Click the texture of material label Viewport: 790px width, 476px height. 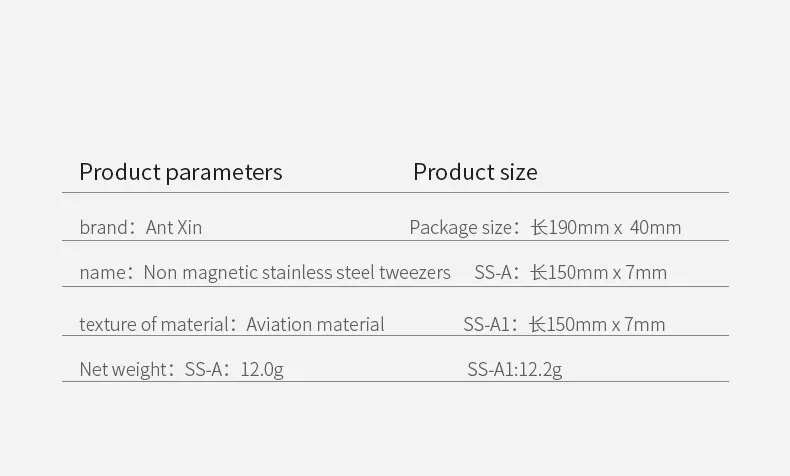point(154,324)
